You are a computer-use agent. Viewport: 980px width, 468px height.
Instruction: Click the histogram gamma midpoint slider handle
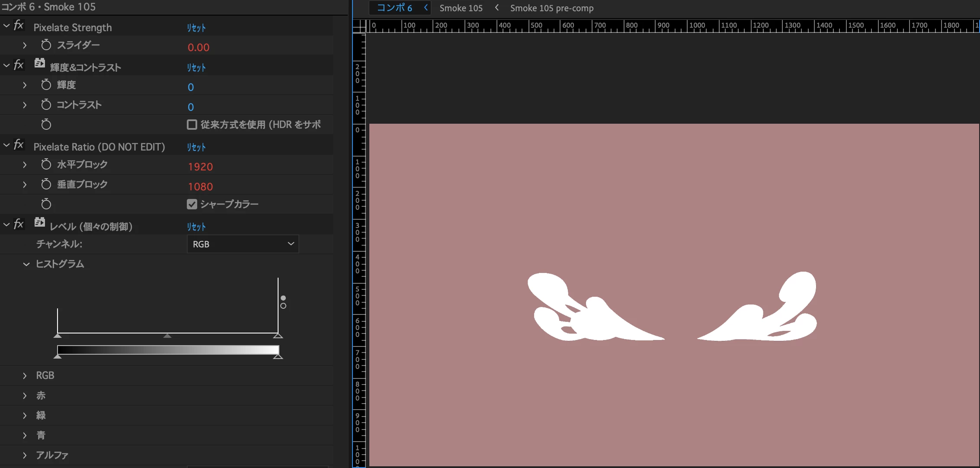[x=167, y=336]
